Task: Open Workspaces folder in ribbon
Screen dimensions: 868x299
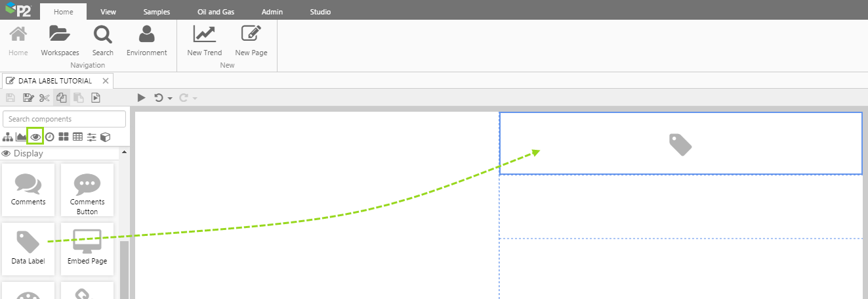Action: pos(60,40)
